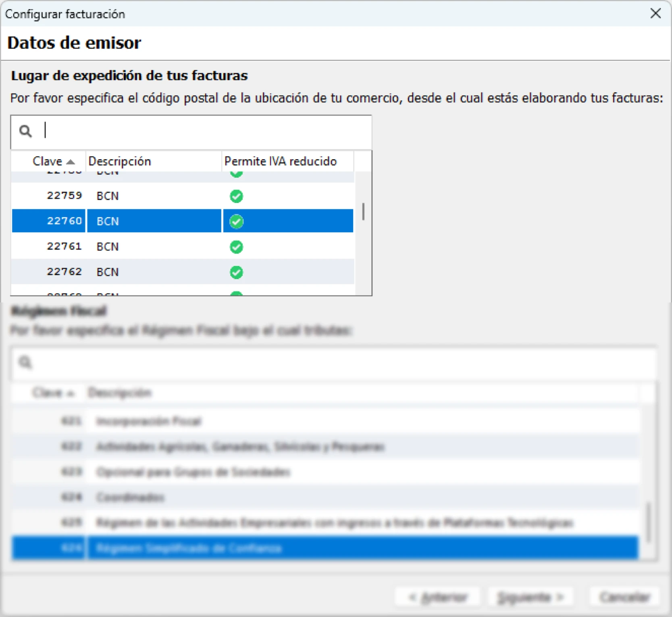Click the sort arrow on the Clave column
This screenshot has width=672, height=617.
point(71,161)
